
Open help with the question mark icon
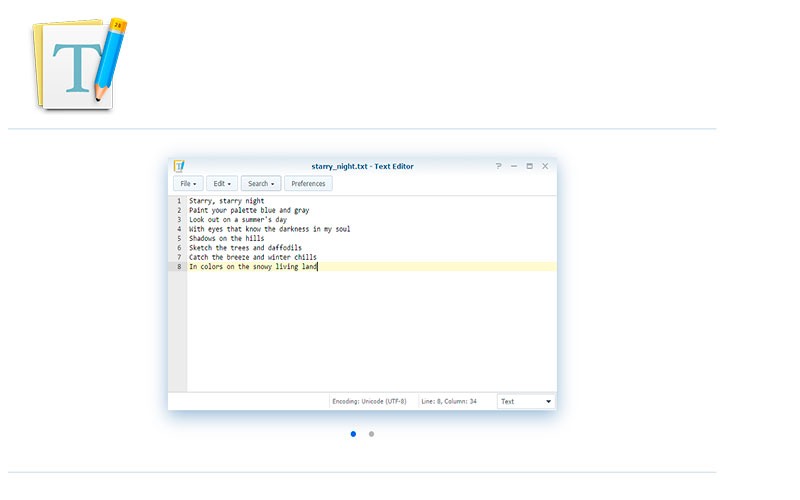pos(498,166)
